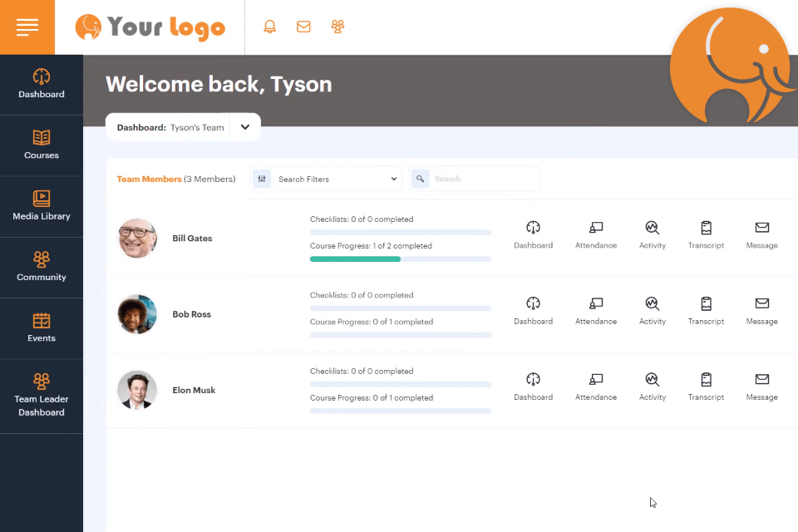Viewport: 798px width, 532px height.
Task: Open the mail envelope in header
Action: click(x=303, y=27)
